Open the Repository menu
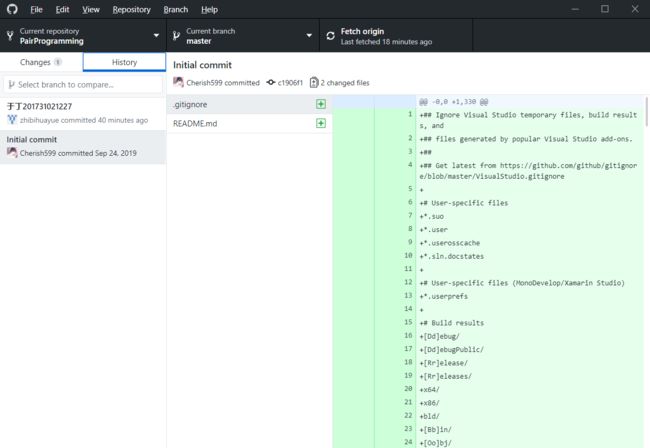650x448 pixels. pyautogui.click(x=131, y=10)
